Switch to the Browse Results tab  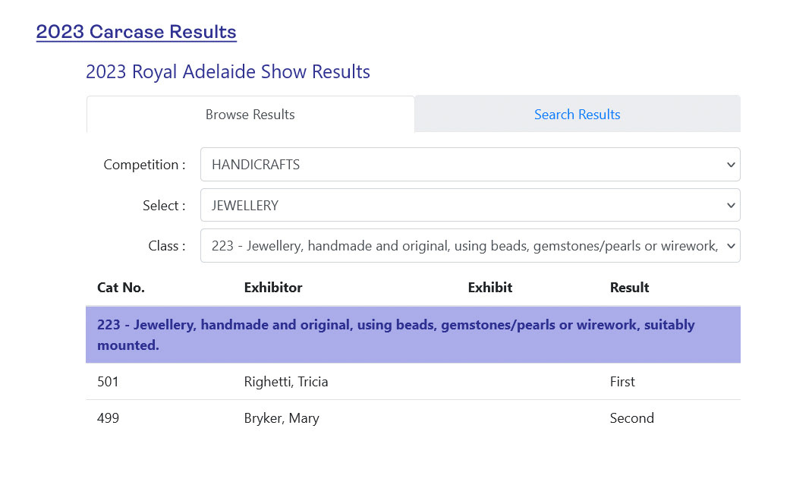click(250, 115)
